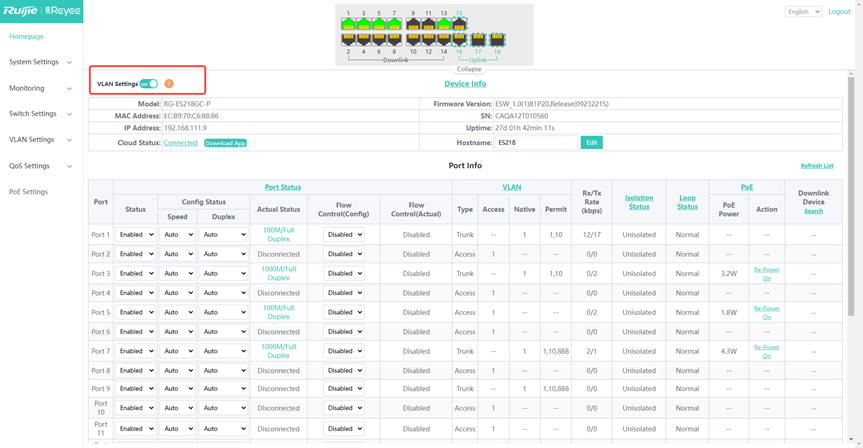863x448 pixels.
Task: Click port 1 icon in switch panel
Action: (x=348, y=24)
